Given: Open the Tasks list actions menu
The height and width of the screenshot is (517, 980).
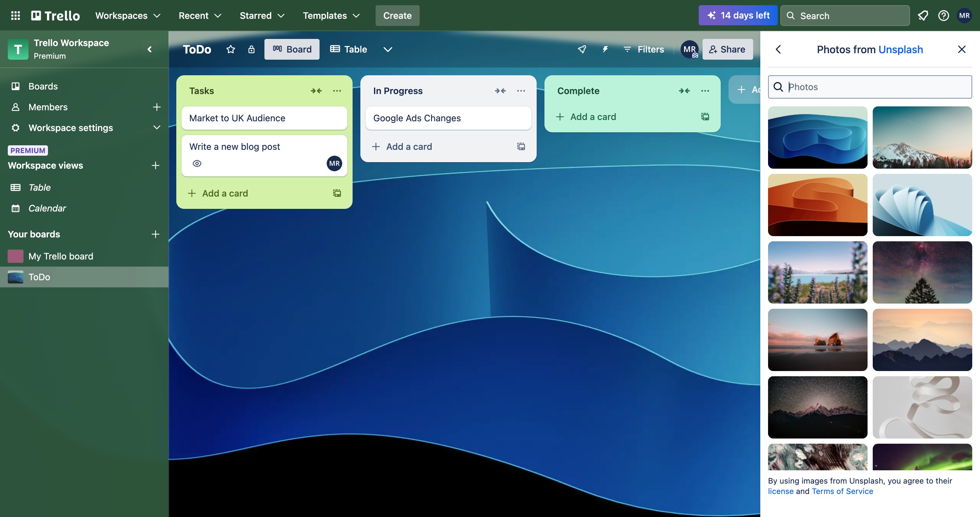Looking at the screenshot, I should coord(337,90).
